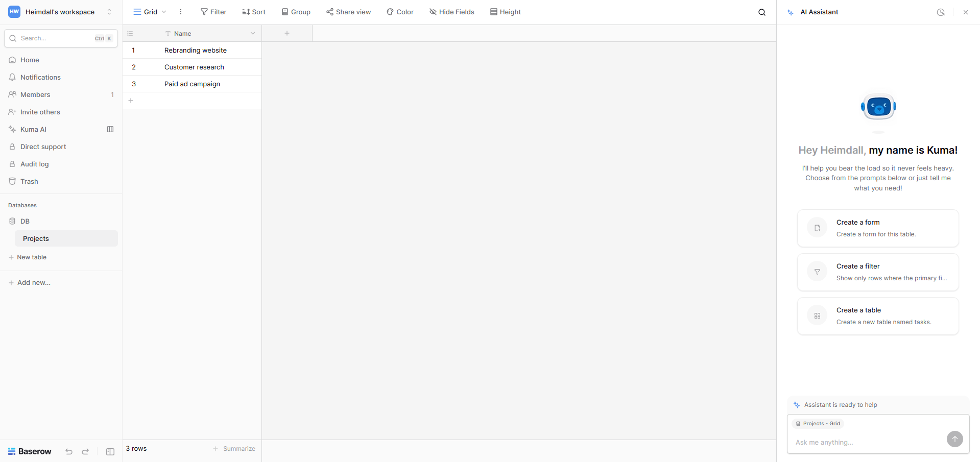Click the Baserow logo

coord(29,451)
